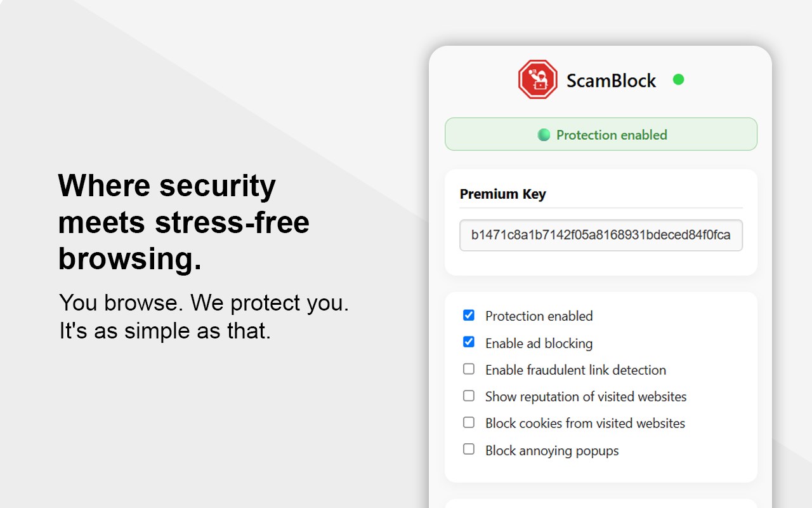Click the ScamBlock red stop-sign logo
This screenshot has height=508, width=812.
[x=537, y=79]
